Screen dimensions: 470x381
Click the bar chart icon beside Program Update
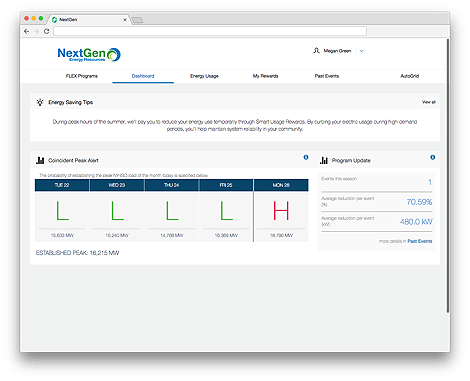point(324,160)
